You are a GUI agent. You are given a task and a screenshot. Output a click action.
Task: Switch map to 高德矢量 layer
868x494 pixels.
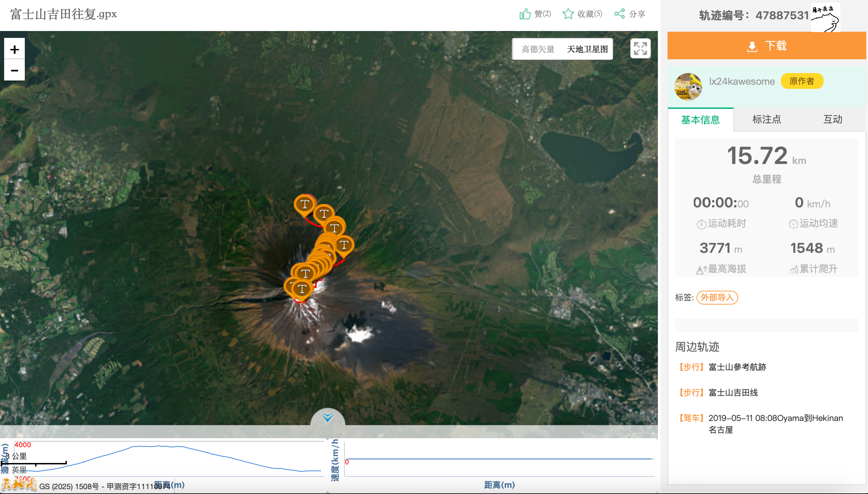click(x=538, y=49)
